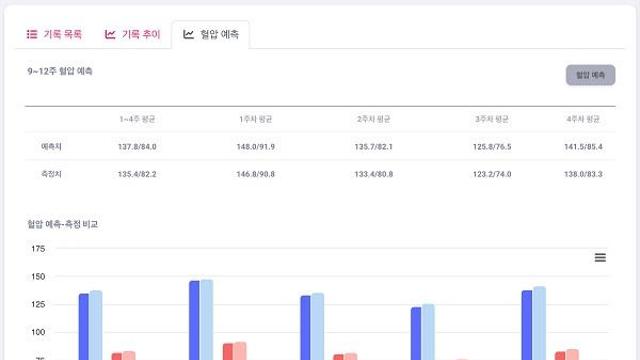The width and height of the screenshot is (640, 360).
Task: Click the 125 y-axis label
Action: point(38,304)
